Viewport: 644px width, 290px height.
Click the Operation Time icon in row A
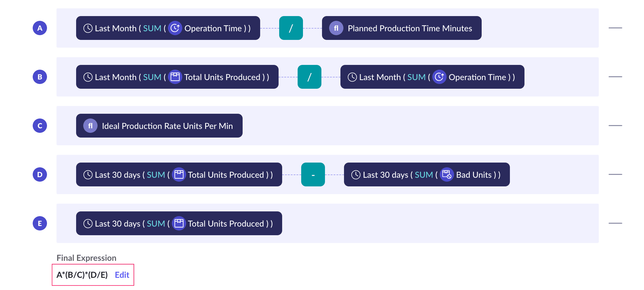[175, 28]
